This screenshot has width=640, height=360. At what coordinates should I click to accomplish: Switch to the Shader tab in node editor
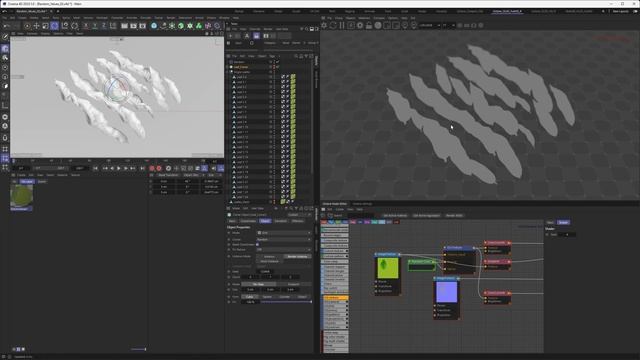[563, 222]
